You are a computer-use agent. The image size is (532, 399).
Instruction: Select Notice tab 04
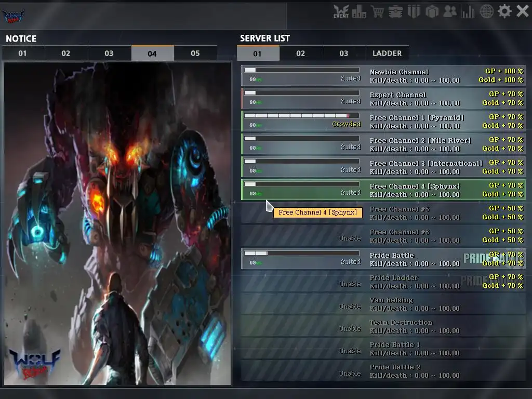[152, 54]
